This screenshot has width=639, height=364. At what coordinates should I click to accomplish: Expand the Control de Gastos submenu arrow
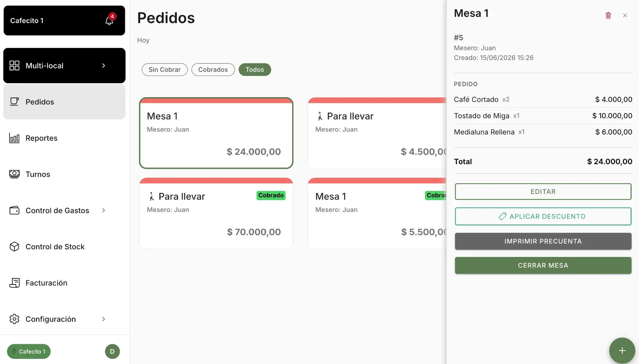[104, 210]
